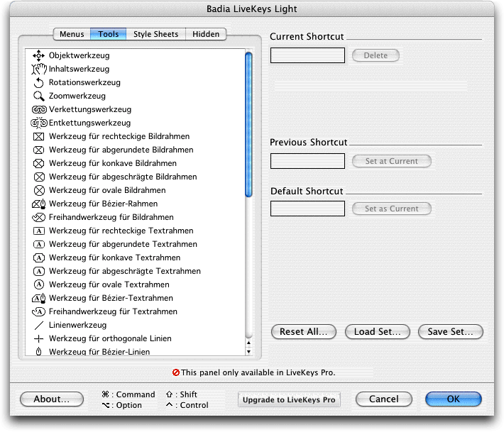Click the orthogonale Linien cross icon
Viewport: 504px width, 432px height.
(38, 339)
